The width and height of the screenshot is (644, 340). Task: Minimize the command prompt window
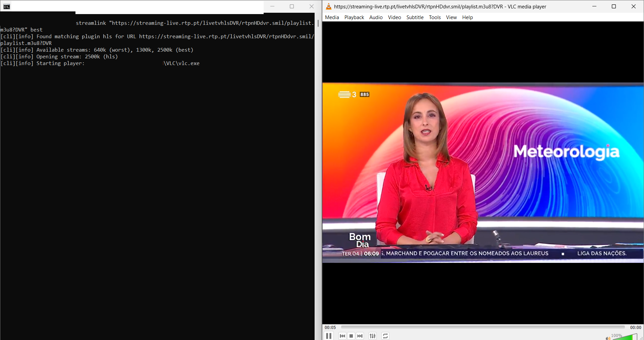click(x=272, y=6)
